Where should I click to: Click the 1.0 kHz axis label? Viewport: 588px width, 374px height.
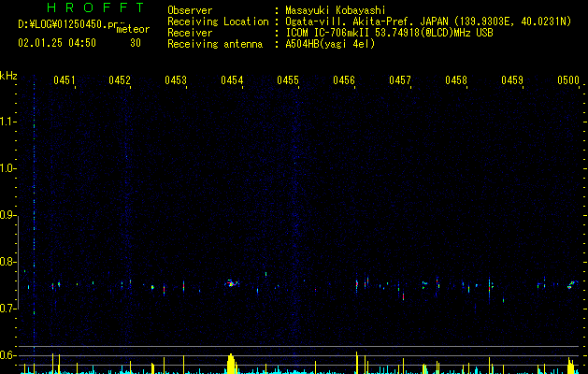pos(7,168)
